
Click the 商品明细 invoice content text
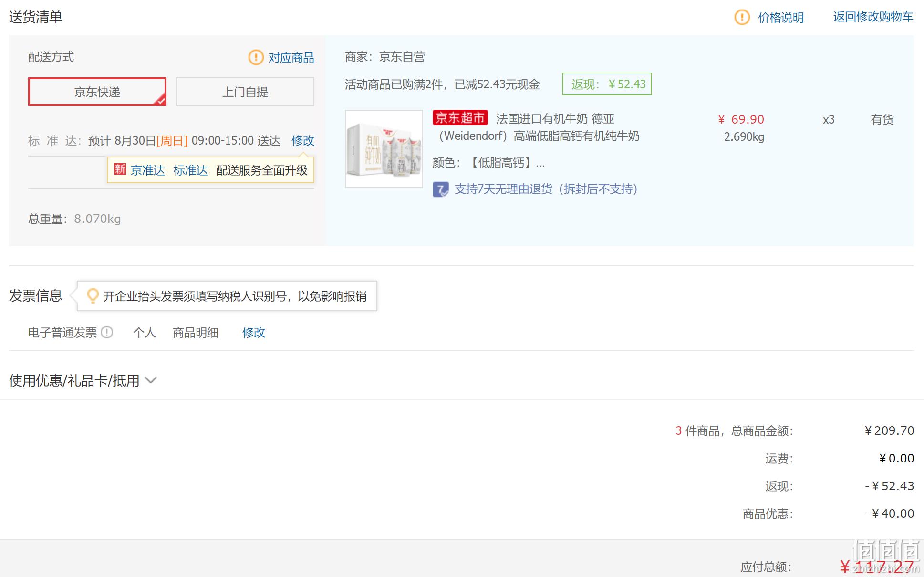tap(196, 332)
